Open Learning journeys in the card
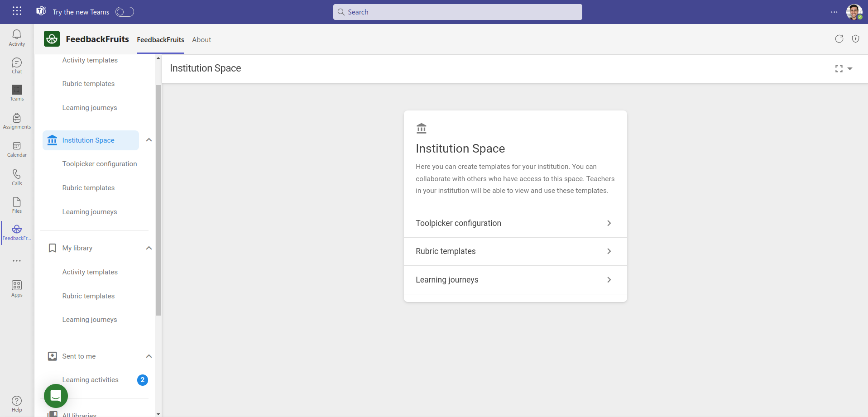868x417 pixels. pos(515,280)
